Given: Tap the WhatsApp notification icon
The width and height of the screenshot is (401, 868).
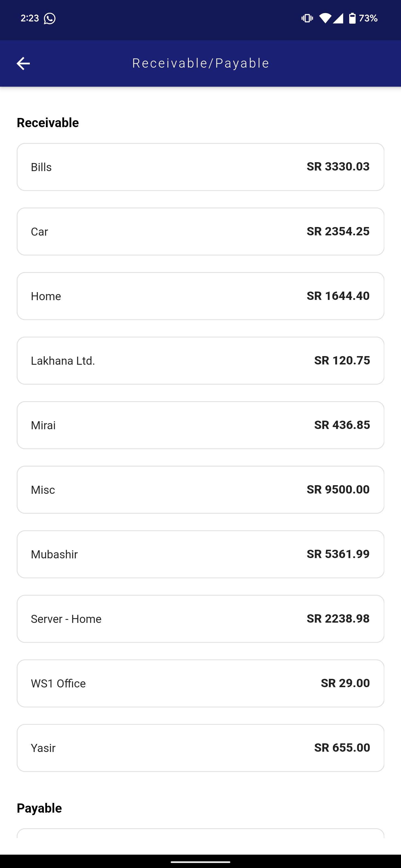Looking at the screenshot, I should 50,18.
